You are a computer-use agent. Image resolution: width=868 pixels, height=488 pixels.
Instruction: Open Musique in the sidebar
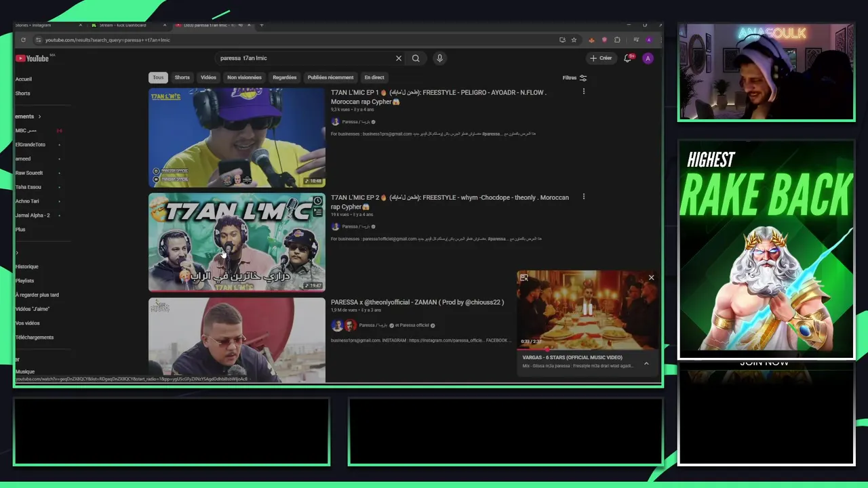[x=25, y=371]
